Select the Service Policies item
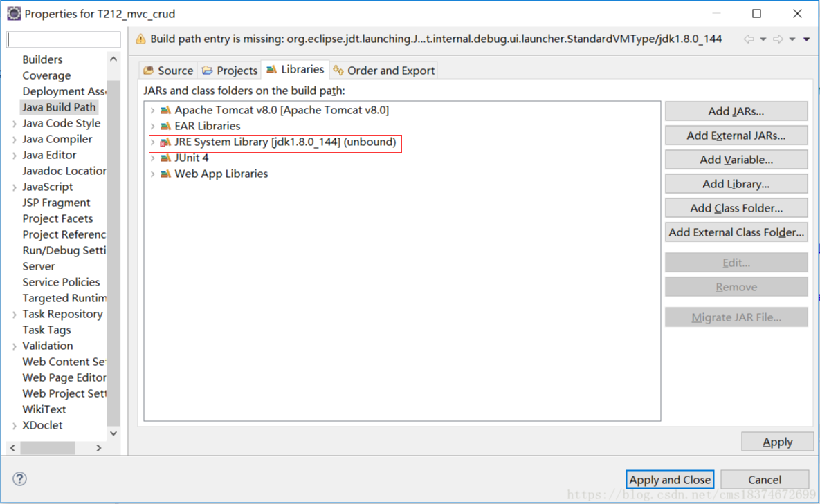Image resolution: width=820 pixels, height=504 pixels. click(61, 282)
